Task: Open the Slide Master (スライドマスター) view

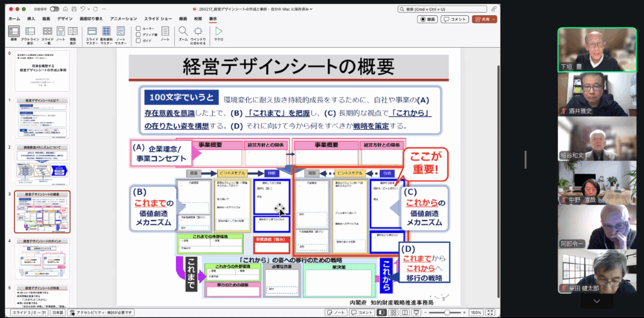Action: (x=92, y=33)
